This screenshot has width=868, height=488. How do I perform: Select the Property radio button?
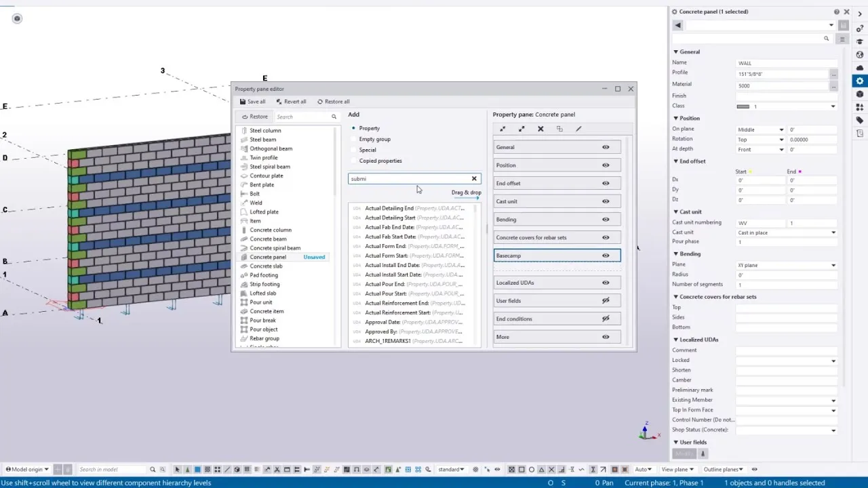(353, 128)
